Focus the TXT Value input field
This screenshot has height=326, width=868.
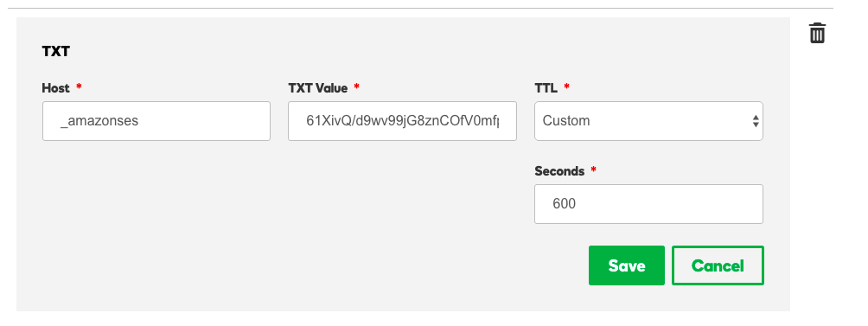(402, 121)
